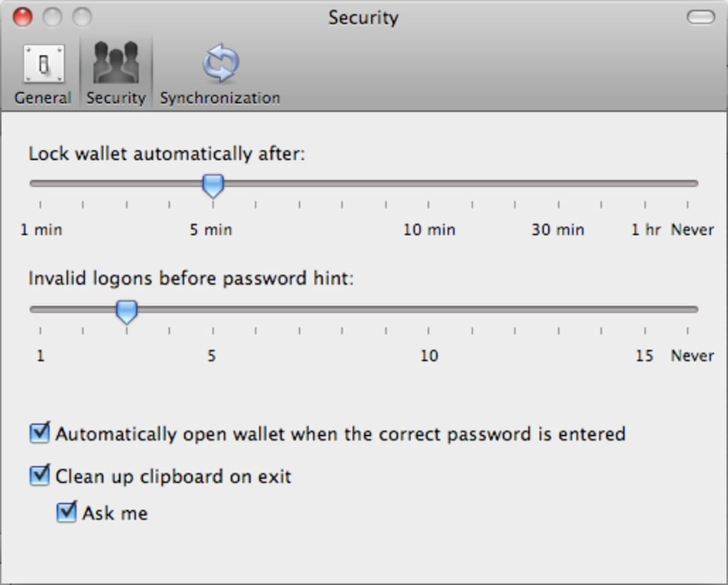The width and height of the screenshot is (728, 585).
Task: Click the lock wallet slider handle
Action: tap(213, 185)
